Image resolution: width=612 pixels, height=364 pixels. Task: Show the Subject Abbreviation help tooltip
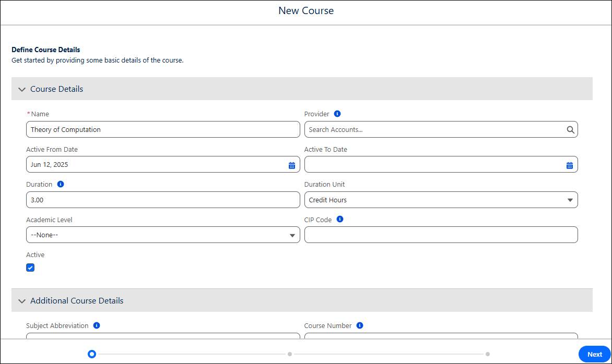click(x=96, y=325)
